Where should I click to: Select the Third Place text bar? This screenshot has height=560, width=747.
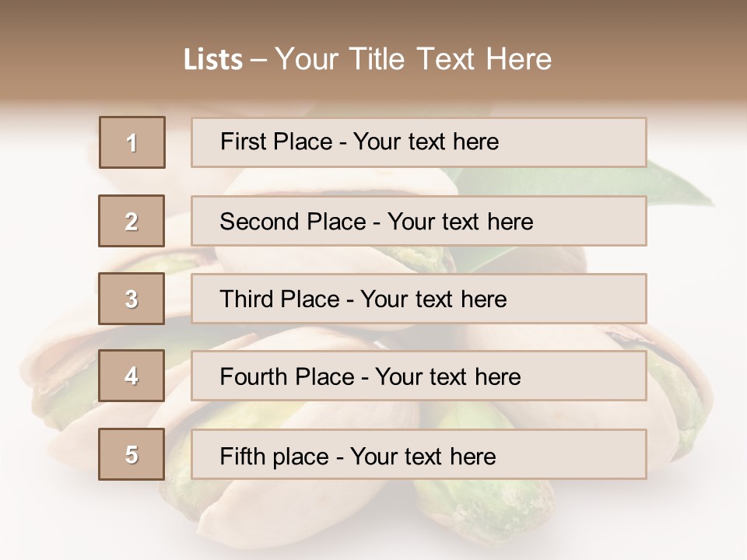coord(419,299)
